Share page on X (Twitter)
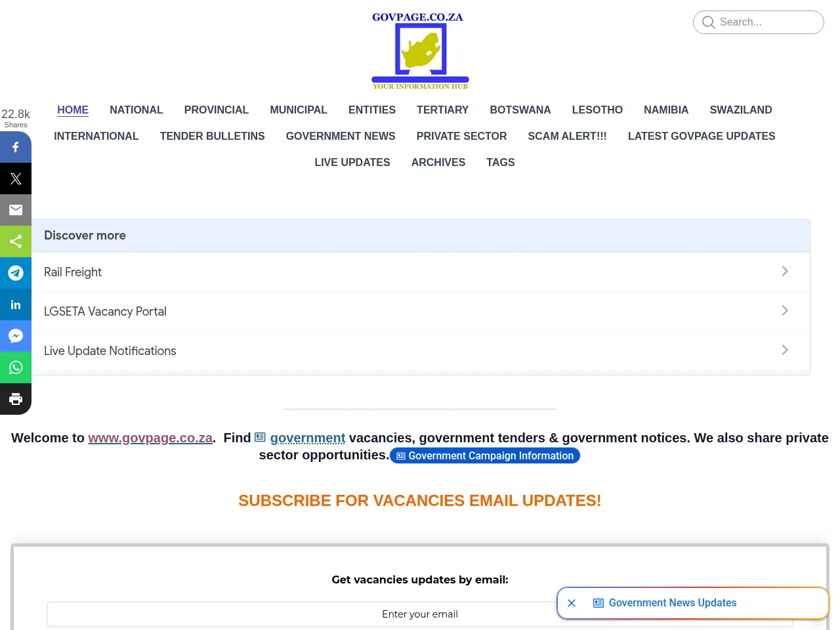 (16, 178)
